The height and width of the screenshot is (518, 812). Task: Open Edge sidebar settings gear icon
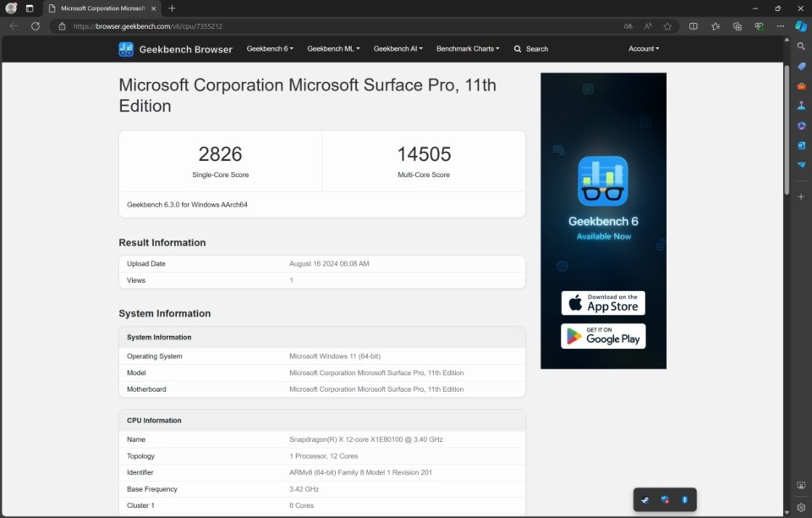click(x=801, y=507)
